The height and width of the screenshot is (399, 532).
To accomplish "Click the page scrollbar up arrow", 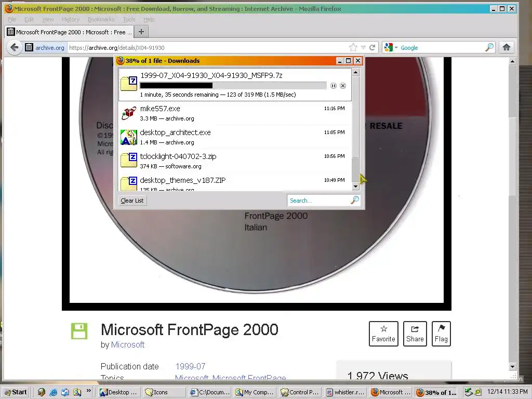I will [x=512, y=61].
